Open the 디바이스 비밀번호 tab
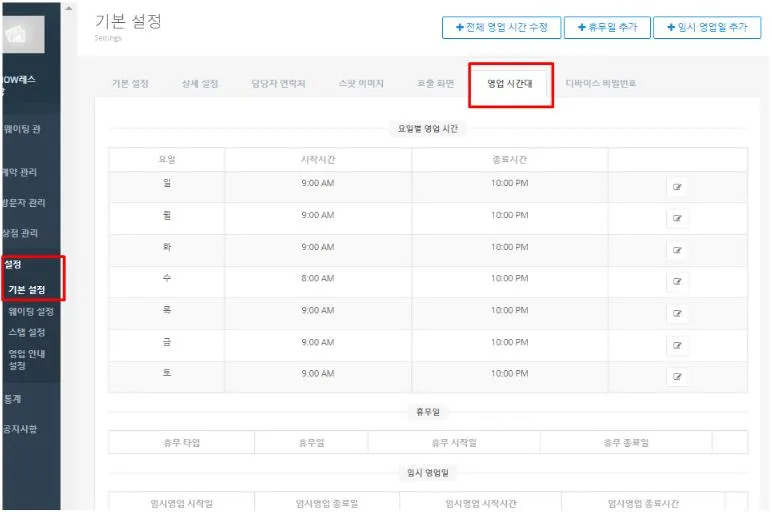The height and width of the screenshot is (512, 772). pyautogui.click(x=601, y=84)
